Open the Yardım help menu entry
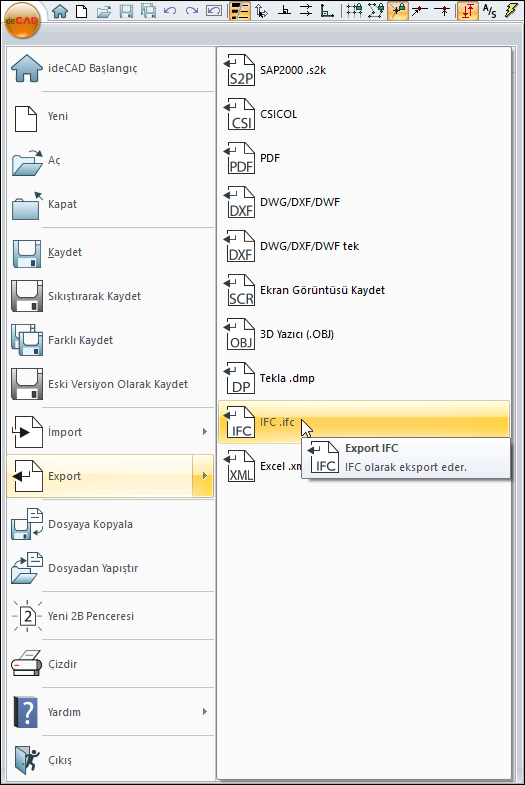 tap(100, 712)
